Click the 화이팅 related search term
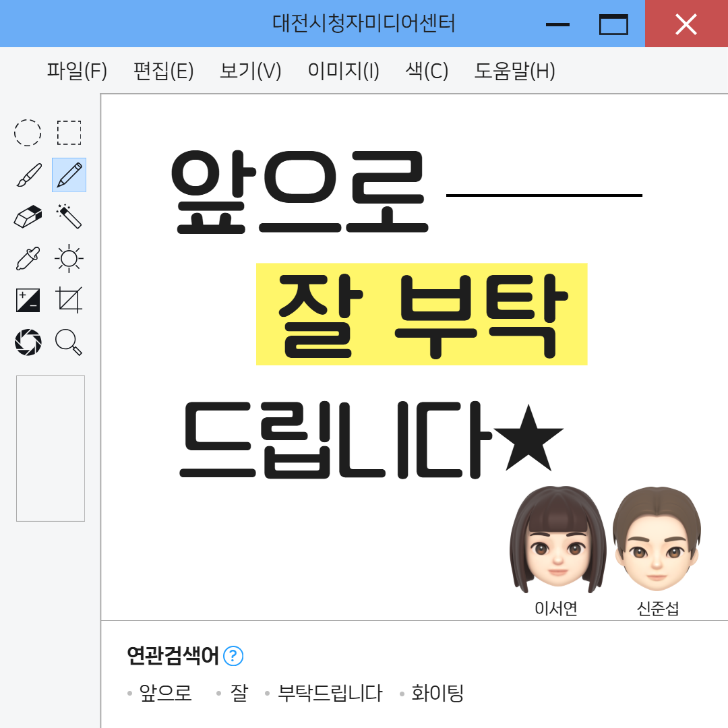The image size is (728, 728). point(437,693)
